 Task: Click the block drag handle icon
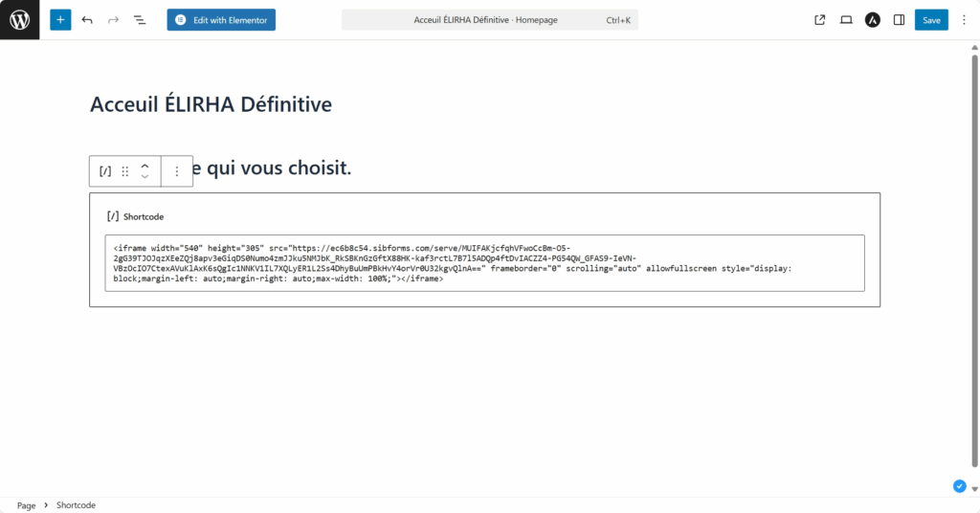tap(124, 171)
